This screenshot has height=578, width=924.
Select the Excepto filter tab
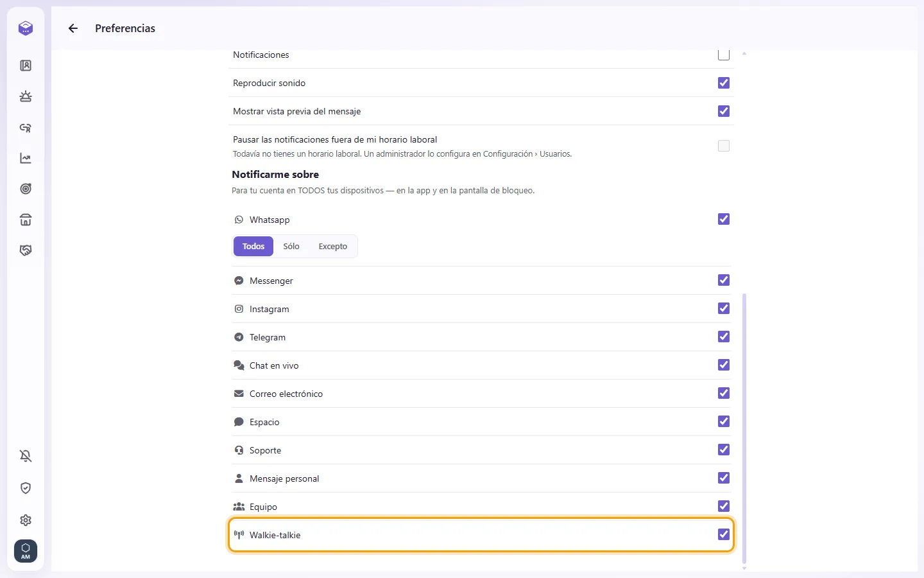[x=333, y=247]
